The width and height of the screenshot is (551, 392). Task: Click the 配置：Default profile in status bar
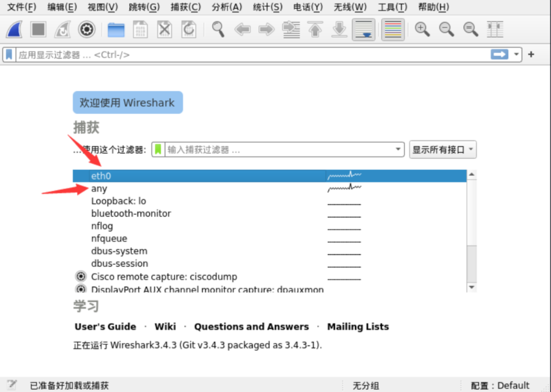(500, 386)
